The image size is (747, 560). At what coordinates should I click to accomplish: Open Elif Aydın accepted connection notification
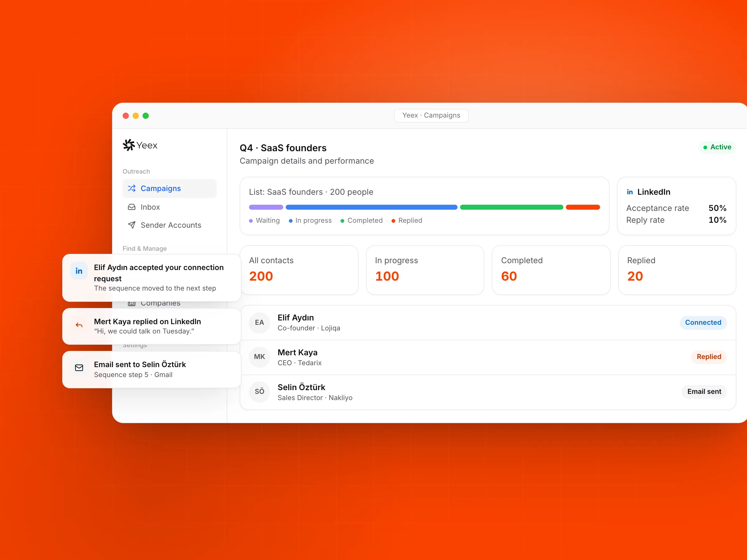tap(152, 278)
